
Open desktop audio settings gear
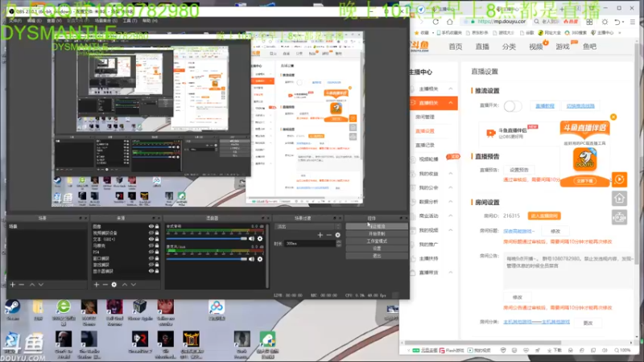[x=259, y=238]
